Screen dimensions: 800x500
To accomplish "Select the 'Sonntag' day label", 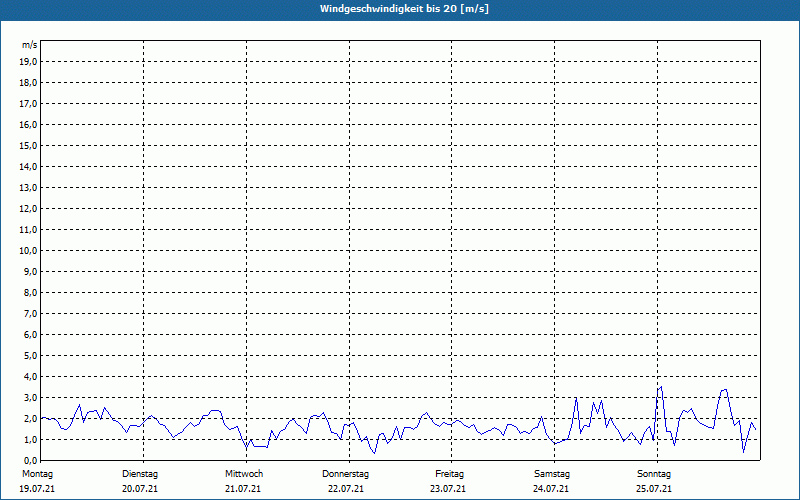I will (654, 474).
